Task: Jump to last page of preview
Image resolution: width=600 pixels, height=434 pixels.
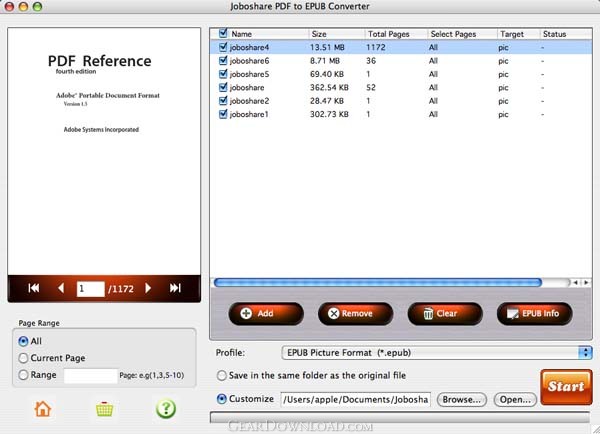Action: (175, 288)
